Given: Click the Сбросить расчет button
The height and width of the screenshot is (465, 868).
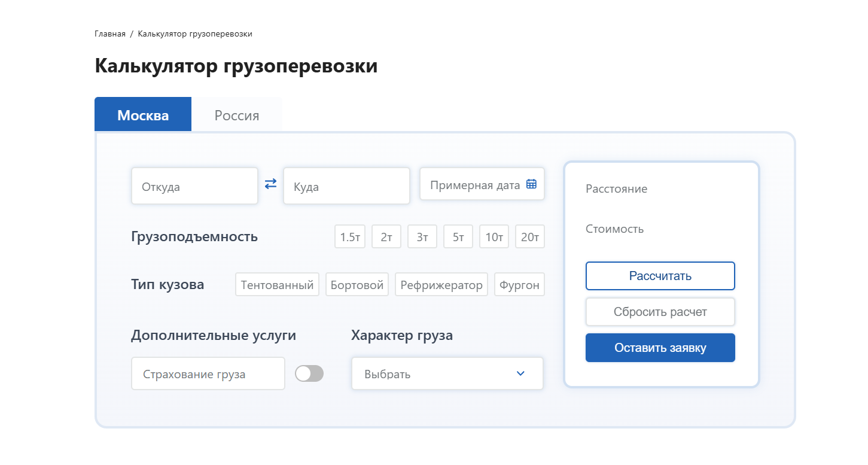Looking at the screenshot, I should pyautogui.click(x=660, y=312).
